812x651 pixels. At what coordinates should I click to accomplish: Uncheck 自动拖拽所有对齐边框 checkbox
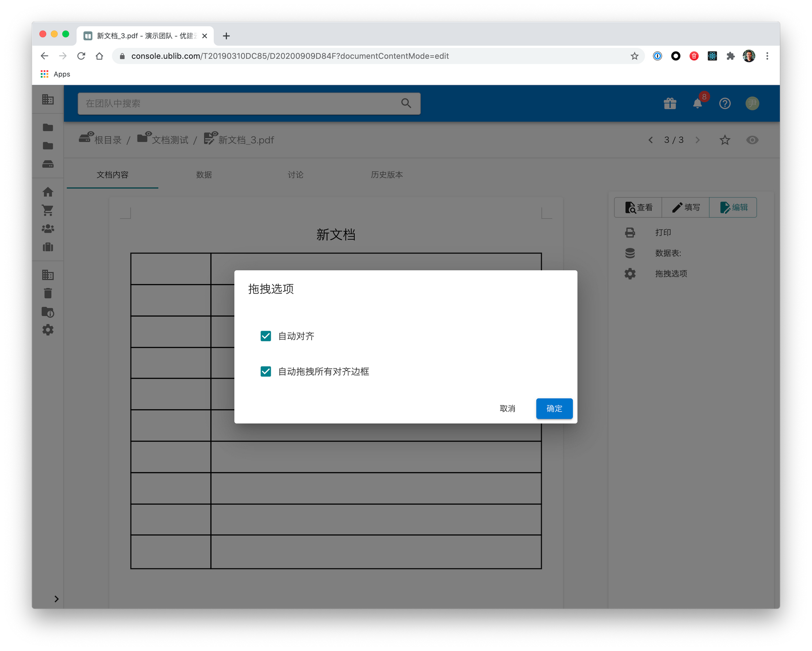266,371
